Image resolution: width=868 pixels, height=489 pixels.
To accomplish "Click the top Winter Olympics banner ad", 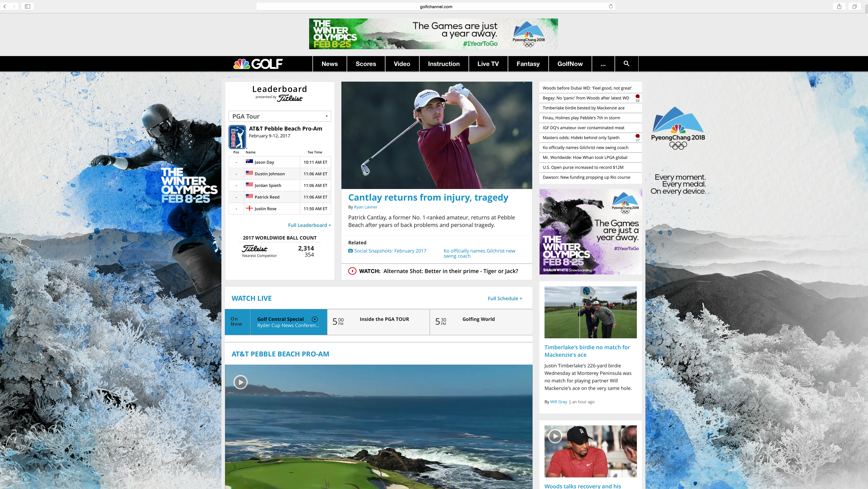I will pyautogui.click(x=433, y=34).
